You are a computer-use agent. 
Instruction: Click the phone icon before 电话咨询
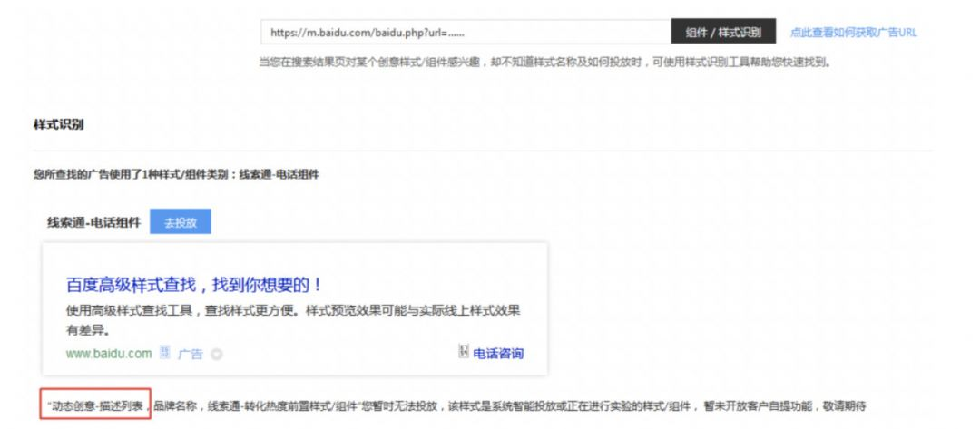click(464, 352)
